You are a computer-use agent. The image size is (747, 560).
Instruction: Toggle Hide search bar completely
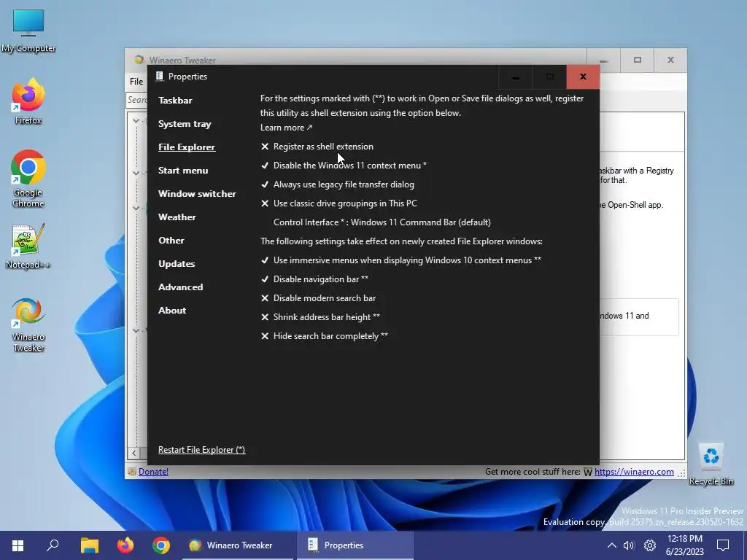click(325, 336)
